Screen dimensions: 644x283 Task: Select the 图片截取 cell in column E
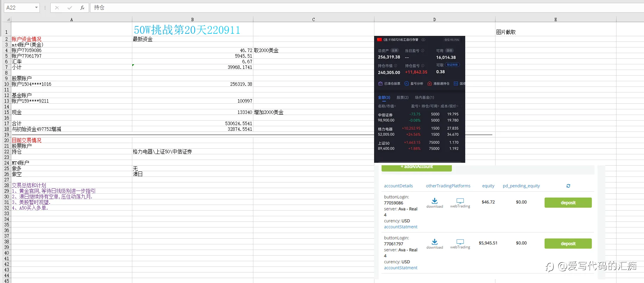point(556,29)
